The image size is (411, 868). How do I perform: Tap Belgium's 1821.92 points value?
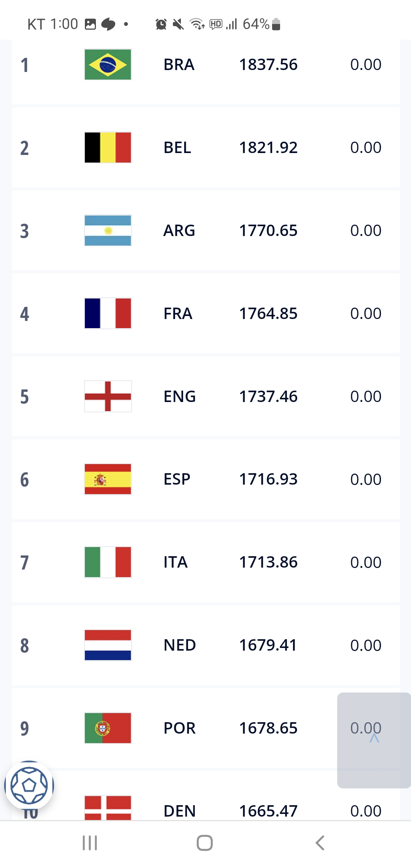(x=268, y=148)
